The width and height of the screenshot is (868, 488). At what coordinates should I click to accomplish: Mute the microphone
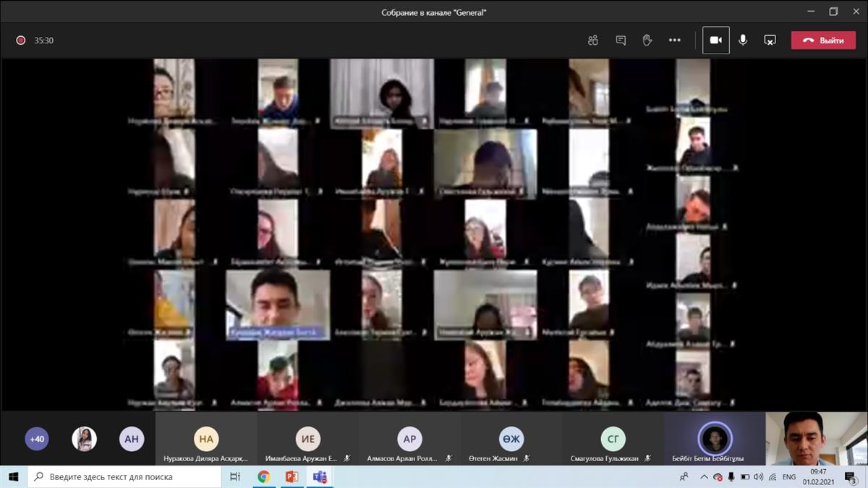tap(743, 40)
